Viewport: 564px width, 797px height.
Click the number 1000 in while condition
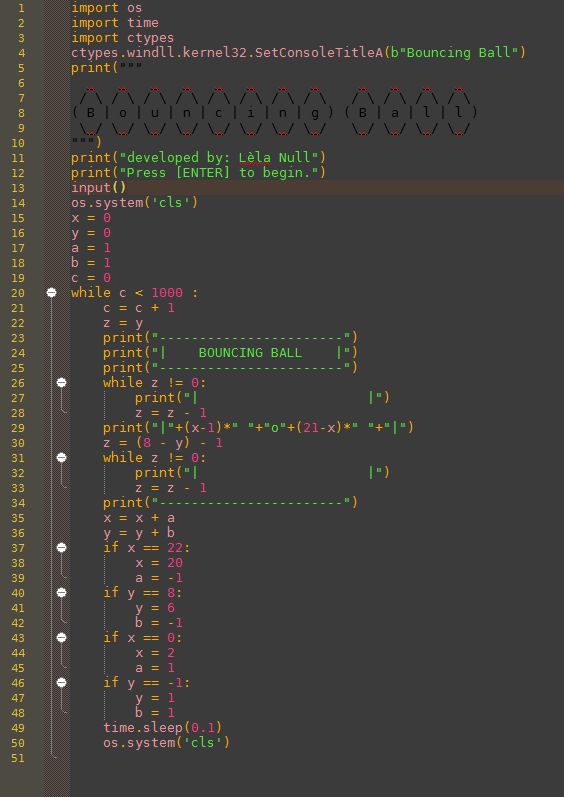click(167, 293)
